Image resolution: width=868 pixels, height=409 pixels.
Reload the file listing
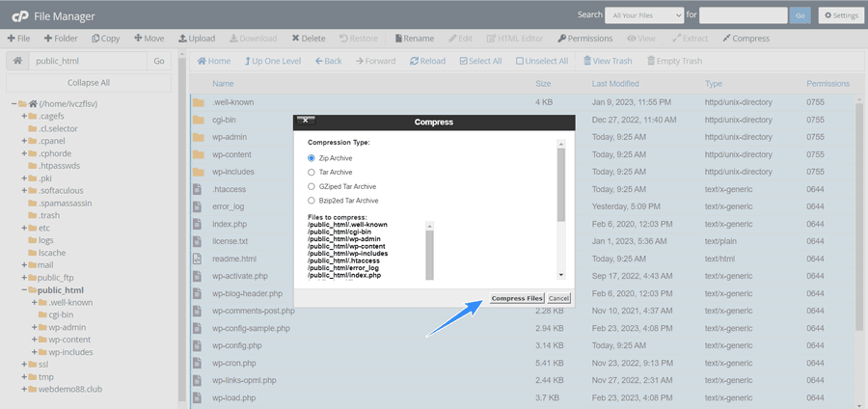427,61
